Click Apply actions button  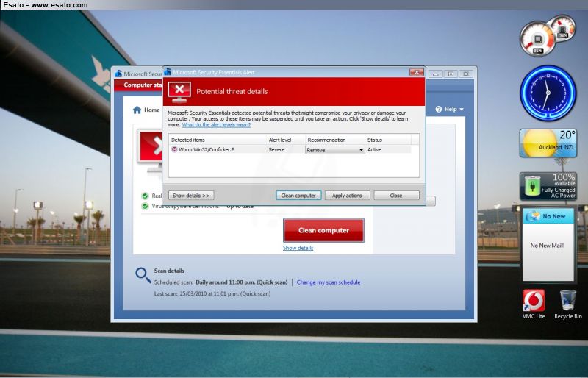click(347, 196)
